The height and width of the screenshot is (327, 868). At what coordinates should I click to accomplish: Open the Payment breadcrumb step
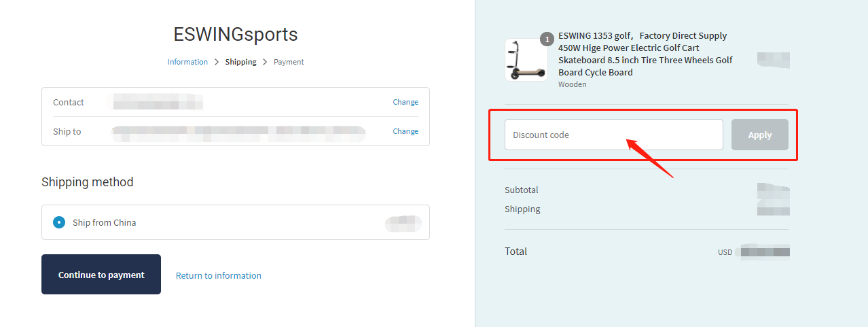(289, 62)
